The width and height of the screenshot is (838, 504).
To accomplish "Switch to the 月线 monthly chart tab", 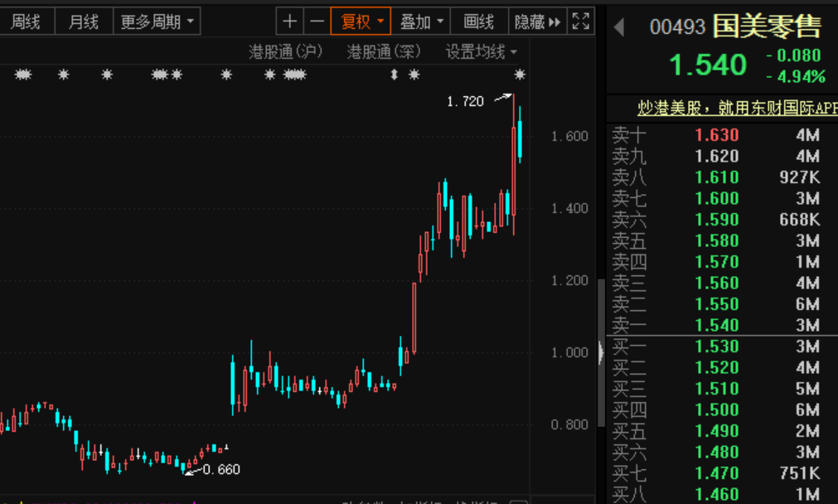I will coord(83,22).
